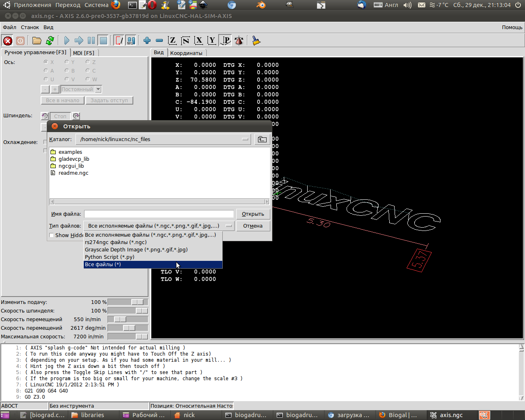Image resolution: width=525 pixels, height=420 pixels.
Task: Click the clear live plot broom icon
Action: coord(256,41)
